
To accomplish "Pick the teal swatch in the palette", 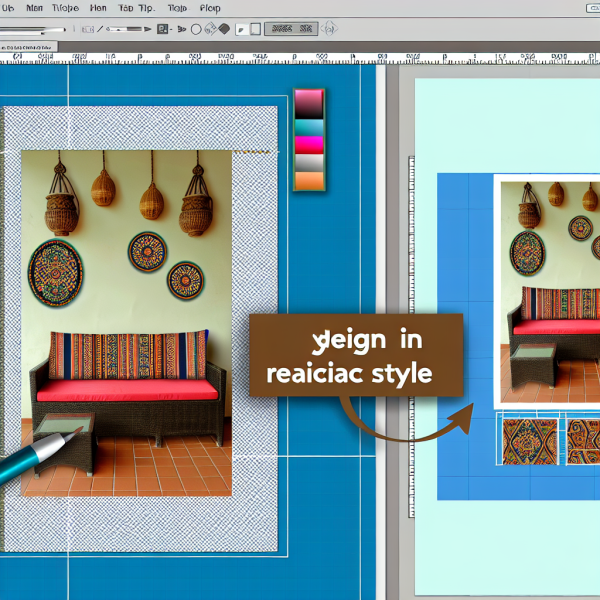I will pos(309,127).
